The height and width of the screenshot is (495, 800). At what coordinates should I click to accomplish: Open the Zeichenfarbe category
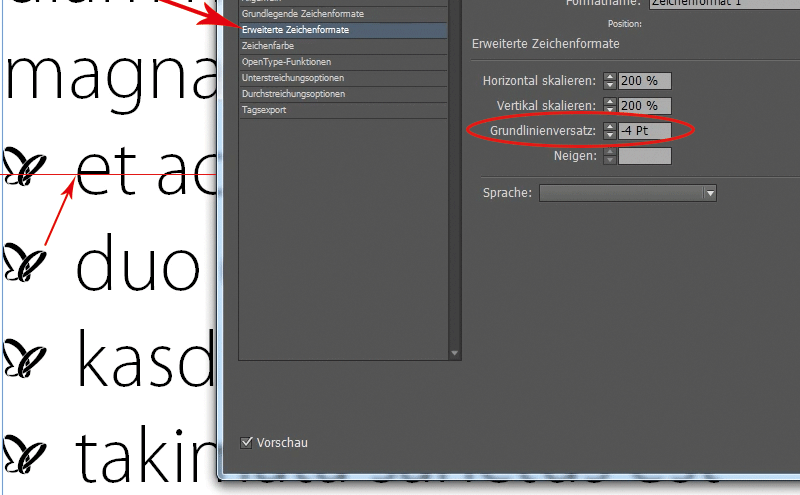(x=343, y=46)
